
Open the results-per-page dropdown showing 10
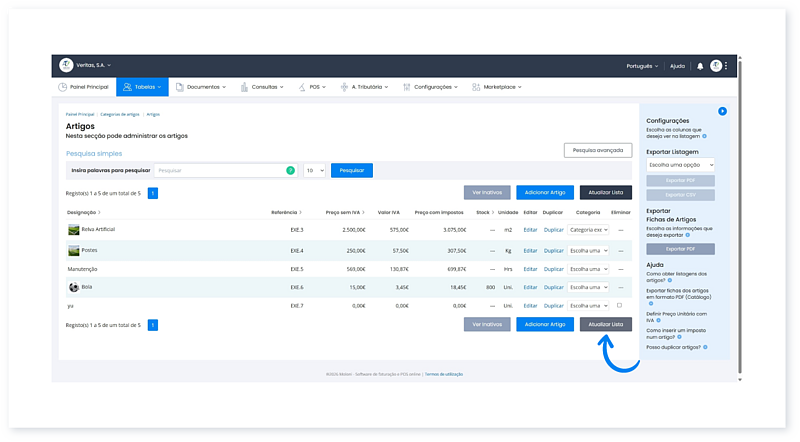pyautogui.click(x=315, y=171)
